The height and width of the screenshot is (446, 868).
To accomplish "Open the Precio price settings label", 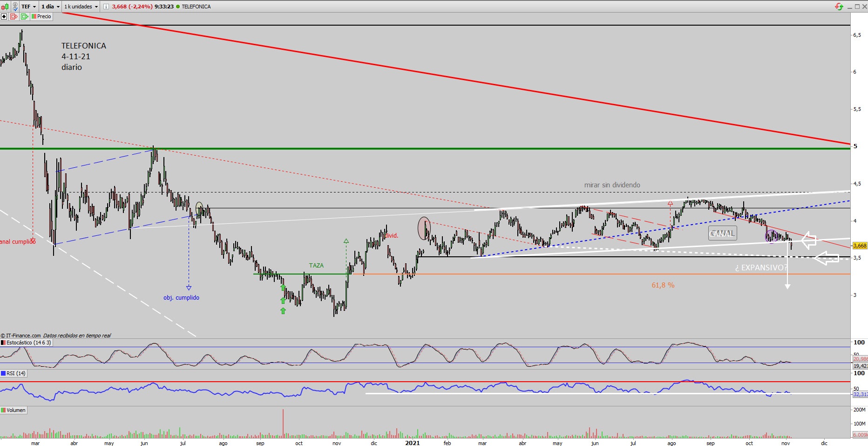I will (41, 16).
